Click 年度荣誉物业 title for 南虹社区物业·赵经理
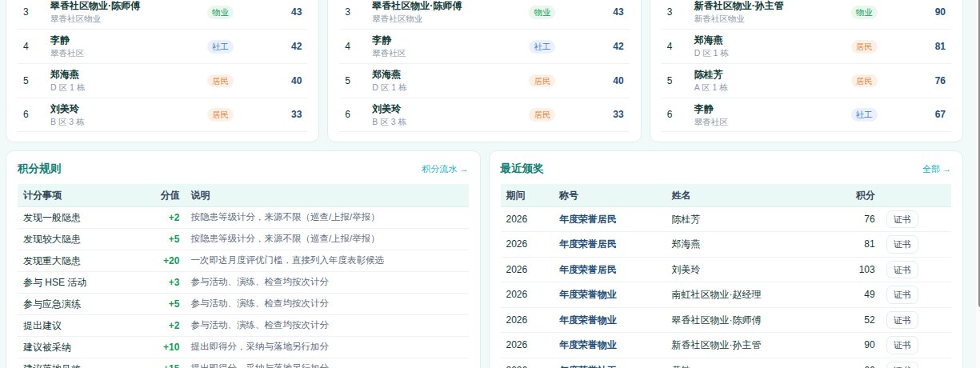 [x=588, y=295]
